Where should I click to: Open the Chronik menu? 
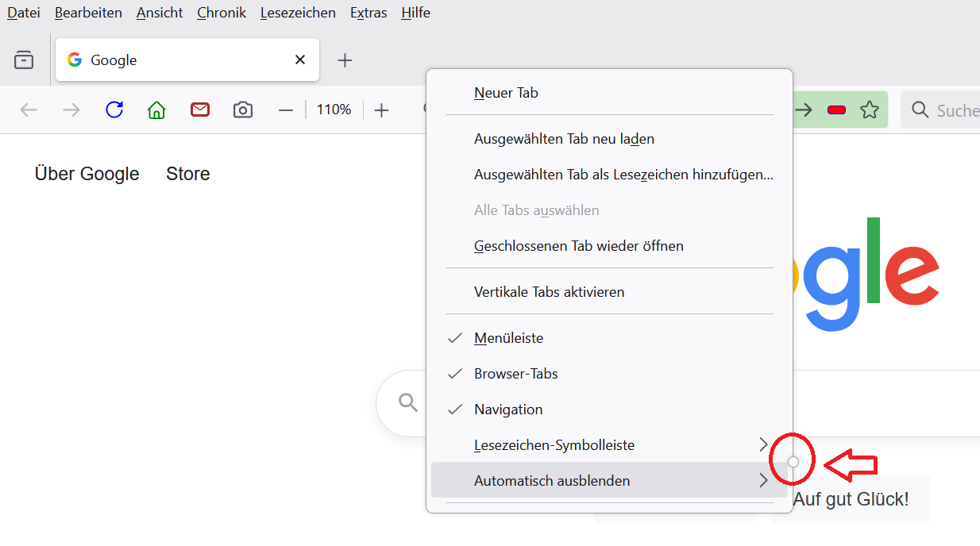tap(222, 13)
